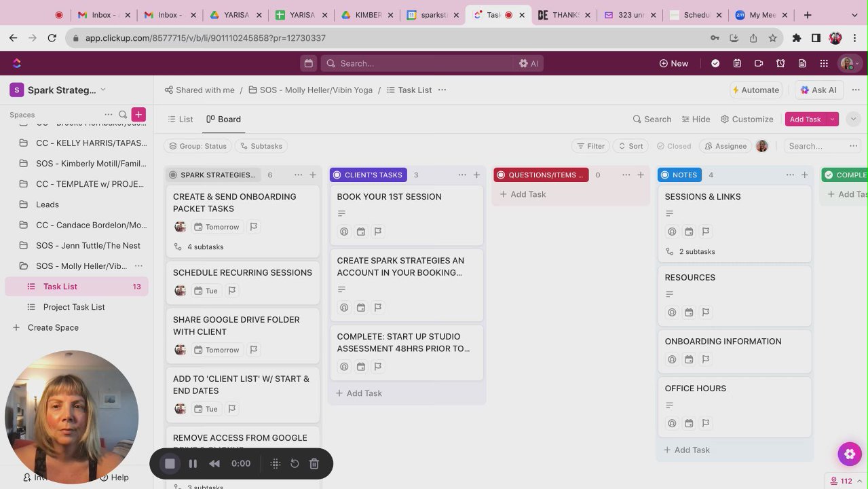Open the AI button in the top search bar

tap(529, 63)
